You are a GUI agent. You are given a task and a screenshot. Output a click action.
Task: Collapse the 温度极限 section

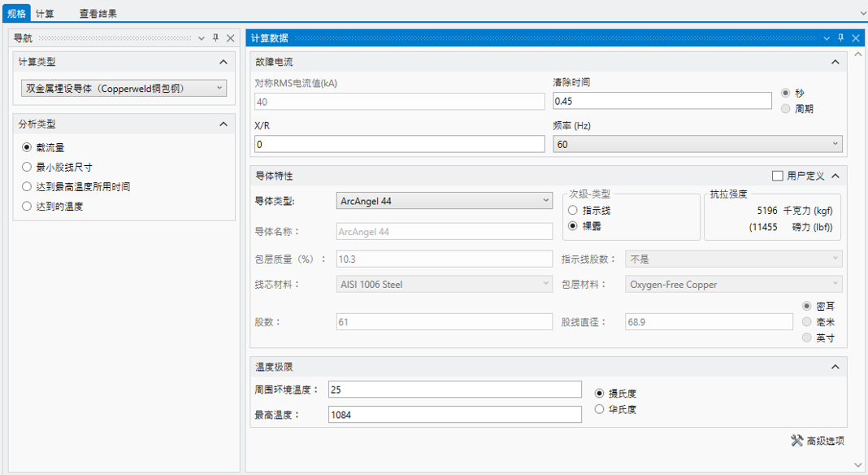(835, 367)
